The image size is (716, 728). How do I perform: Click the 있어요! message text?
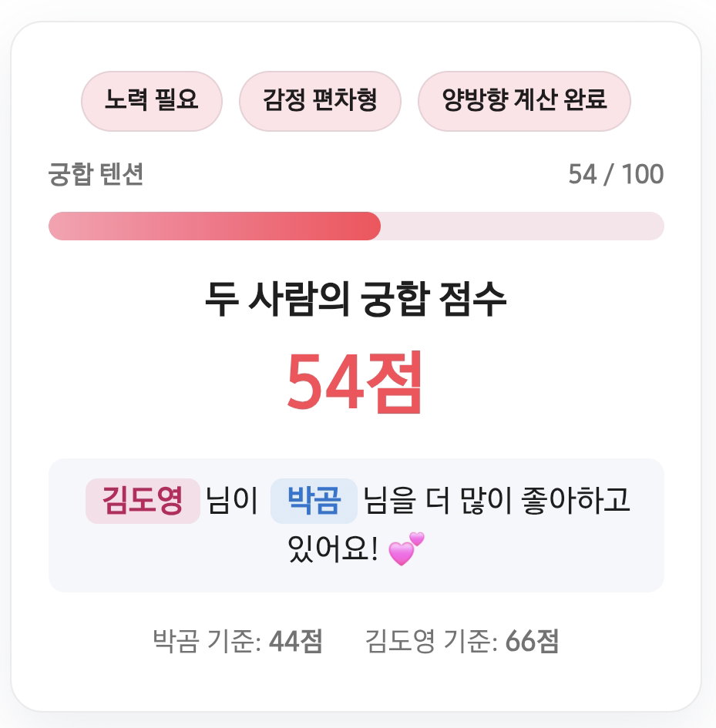(333, 549)
